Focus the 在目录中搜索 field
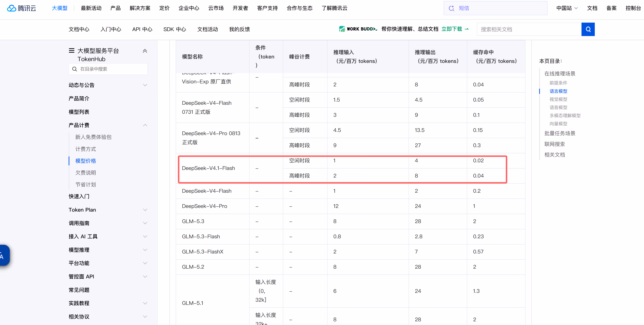 tap(108, 69)
